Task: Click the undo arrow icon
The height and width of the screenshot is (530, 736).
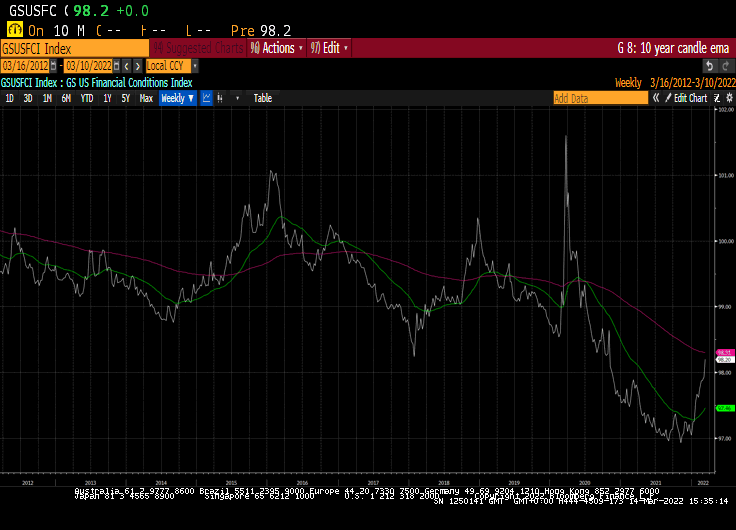Action: coord(709,66)
